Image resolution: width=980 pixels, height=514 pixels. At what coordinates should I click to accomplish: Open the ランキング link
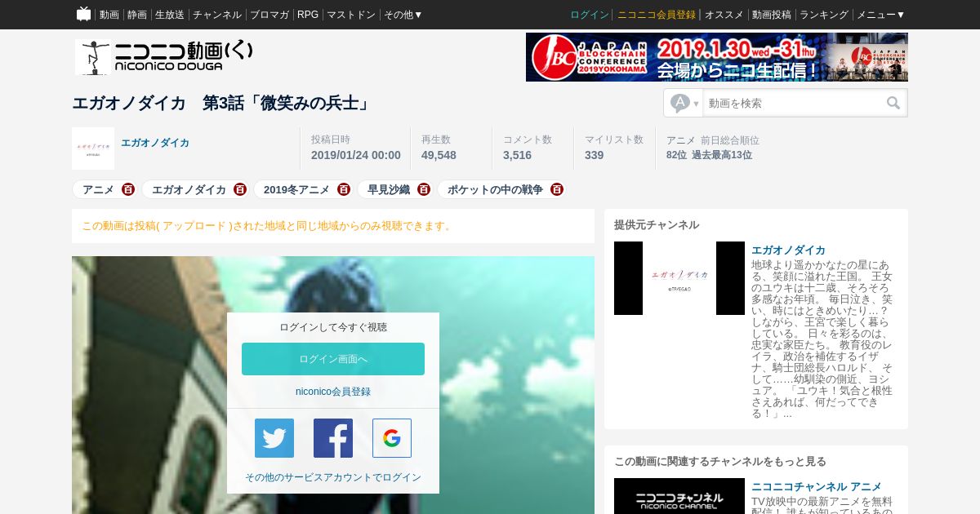824,15
